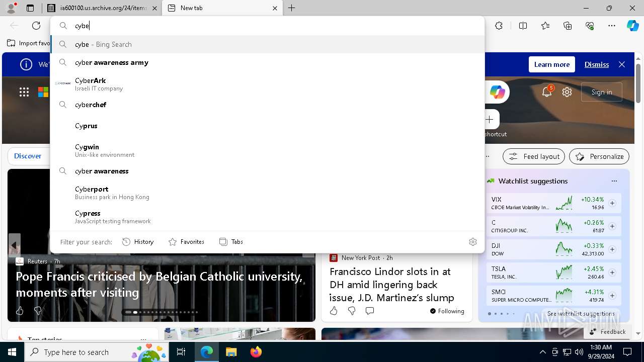Filter search by Favorites
This screenshot has width=644, height=362.
186,242
